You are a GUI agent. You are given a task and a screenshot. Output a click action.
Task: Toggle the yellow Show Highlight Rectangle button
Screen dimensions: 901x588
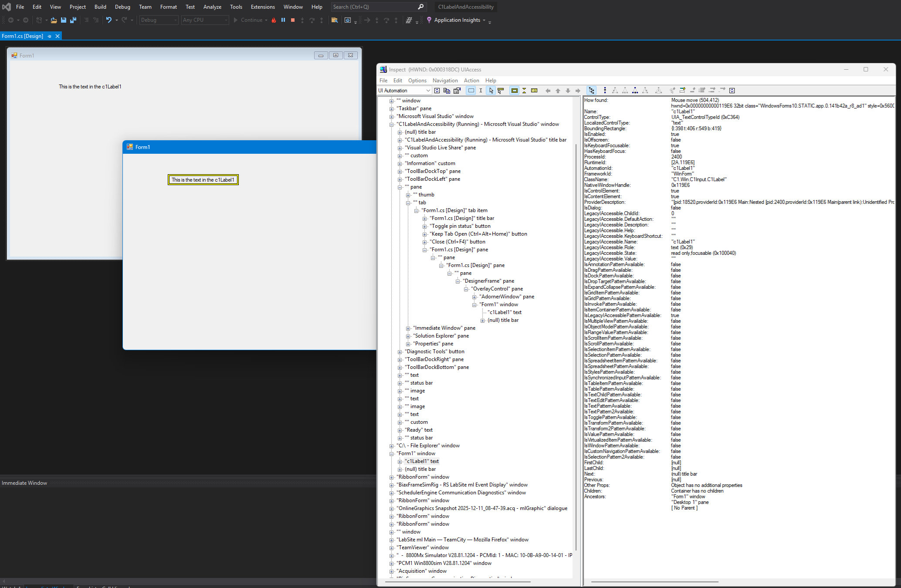point(514,91)
